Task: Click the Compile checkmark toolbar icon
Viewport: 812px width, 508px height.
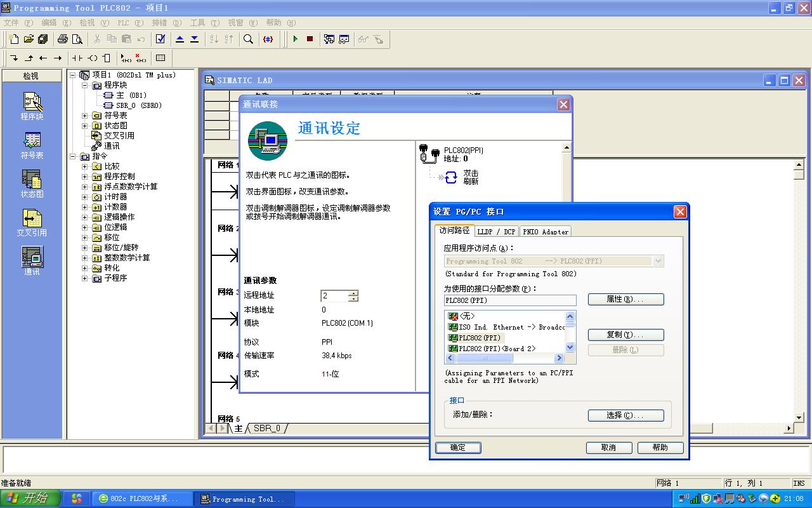Action: pos(160,39)
